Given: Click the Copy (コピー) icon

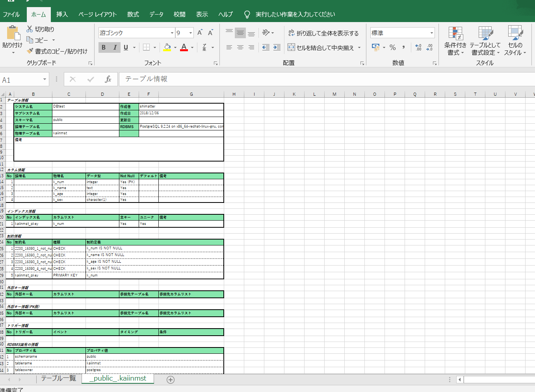Looking at the screenshot, I should (30, 40).
